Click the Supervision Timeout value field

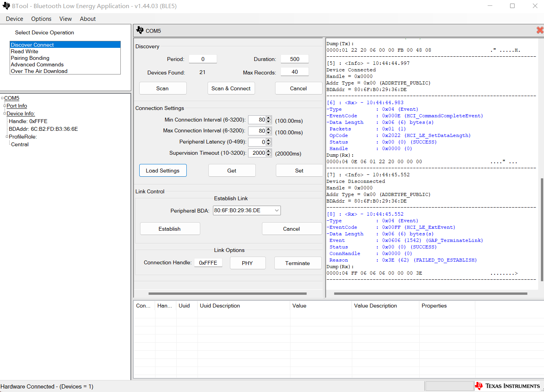(257, 153)
